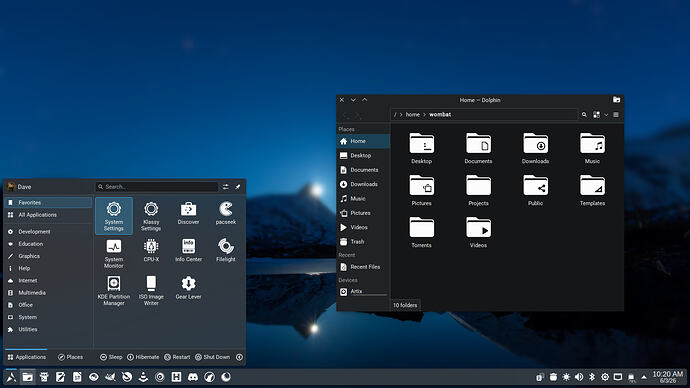Launch Filelight disk usage viewer
The image size is (690, 388).
click(x=226, y=251)
